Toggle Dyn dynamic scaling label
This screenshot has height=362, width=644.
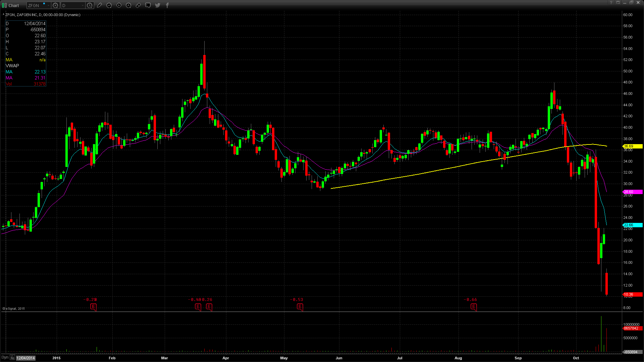[5, 358]
